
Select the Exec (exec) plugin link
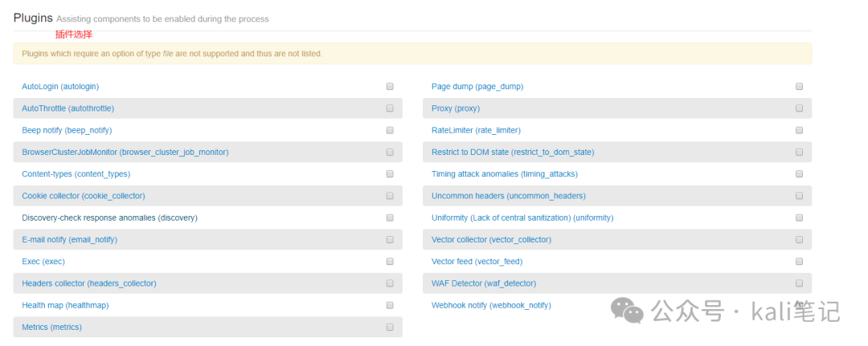[x=43, y=262]
